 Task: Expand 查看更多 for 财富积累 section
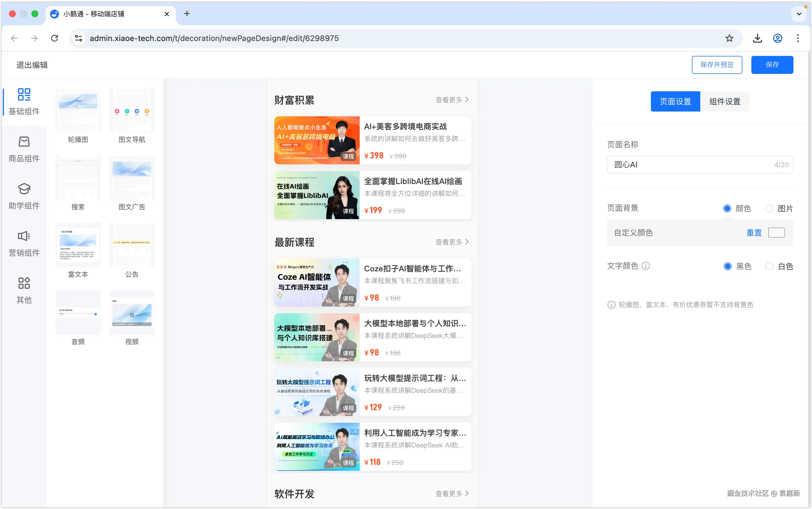(451, 100)
